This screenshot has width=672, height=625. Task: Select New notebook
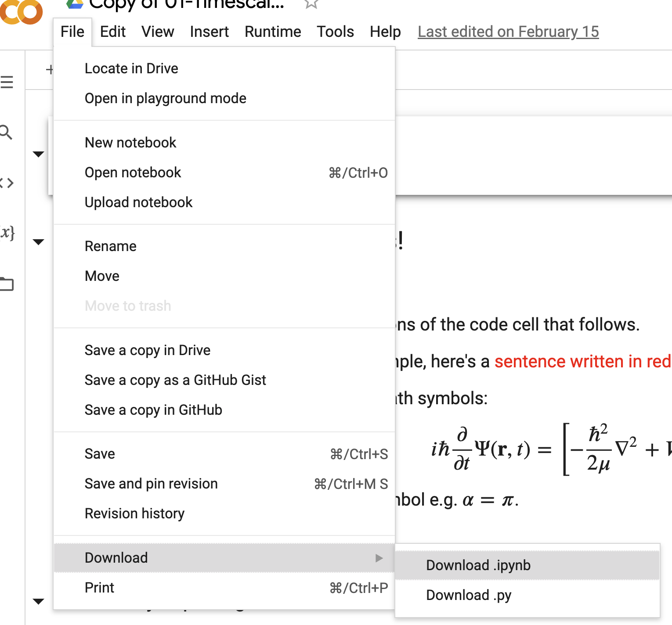click(x=224, y=143)
